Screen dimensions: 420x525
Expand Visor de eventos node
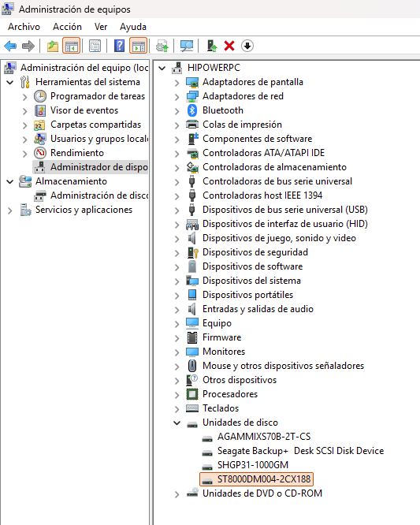coord(24,111)
